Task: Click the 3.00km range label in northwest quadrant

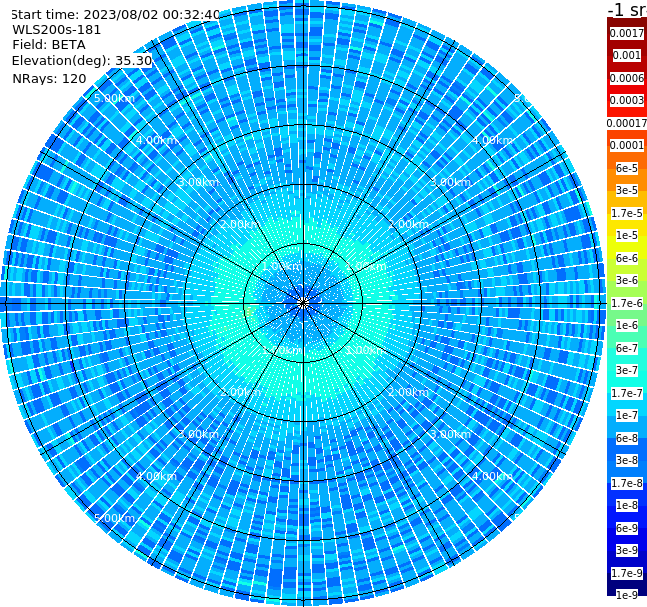Action: coord(198,182)
